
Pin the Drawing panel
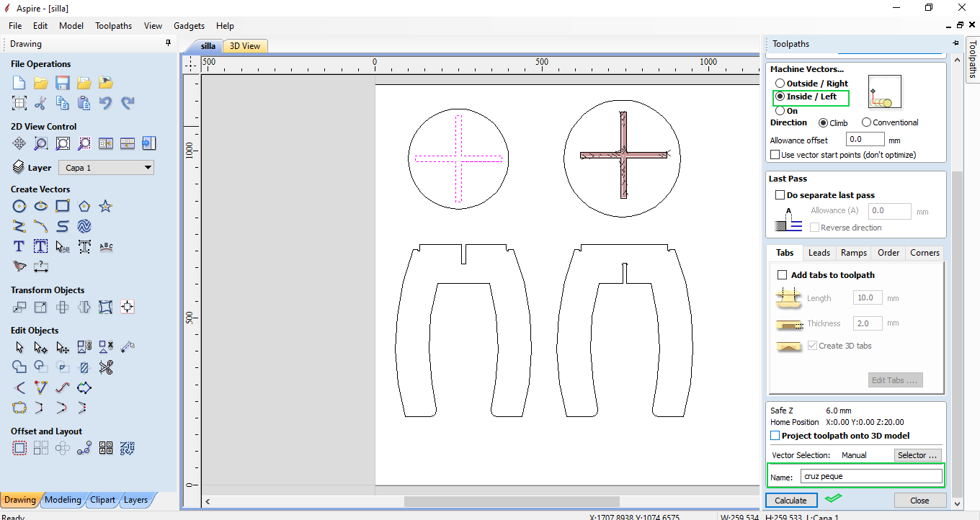[169, 43]
